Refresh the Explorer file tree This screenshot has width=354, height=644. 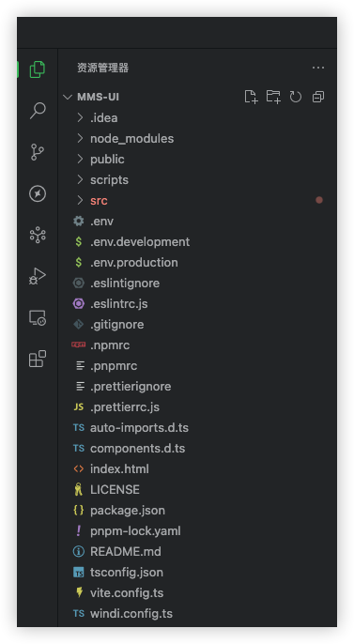[x=296, y=97]
